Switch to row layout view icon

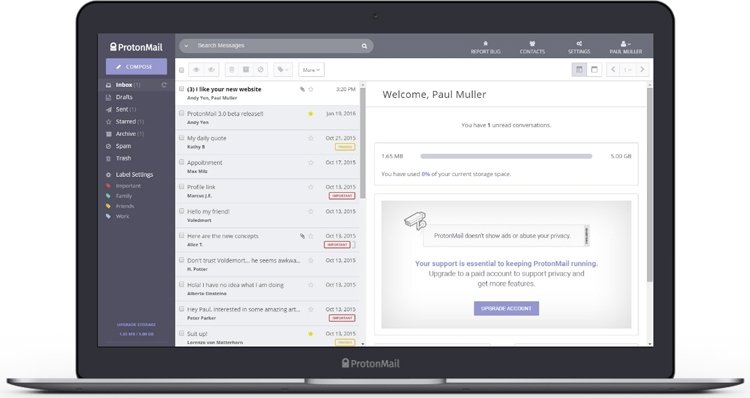point(594,70)
